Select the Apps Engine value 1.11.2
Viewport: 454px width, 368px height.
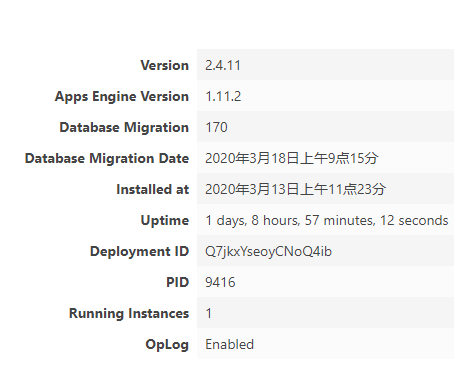(x=223, y=96)
